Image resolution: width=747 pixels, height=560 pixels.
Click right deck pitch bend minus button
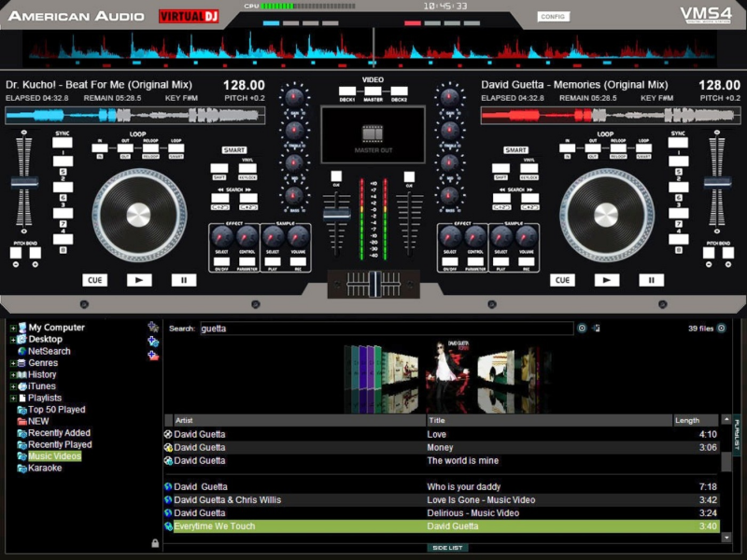(x=709, y=252)
